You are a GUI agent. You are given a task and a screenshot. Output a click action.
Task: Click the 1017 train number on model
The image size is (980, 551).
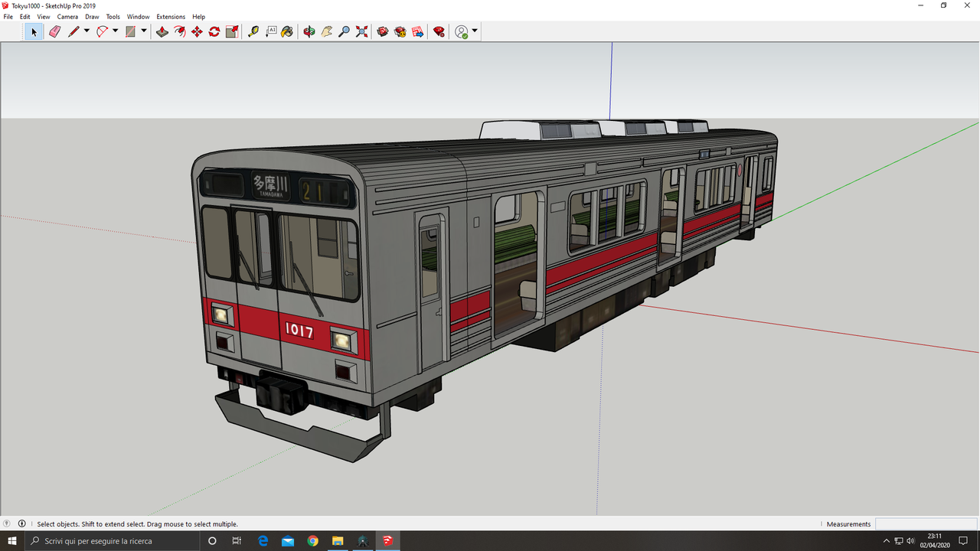pos(299,331)
